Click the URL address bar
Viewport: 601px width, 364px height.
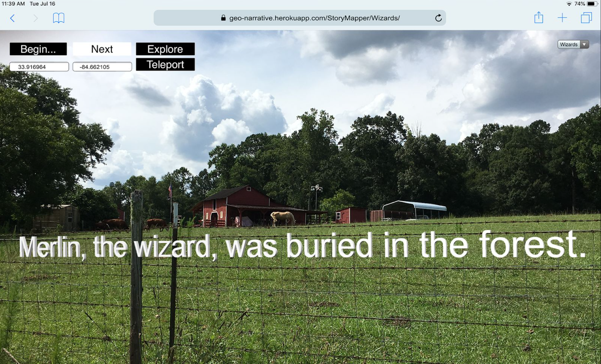tap(300, 18)
